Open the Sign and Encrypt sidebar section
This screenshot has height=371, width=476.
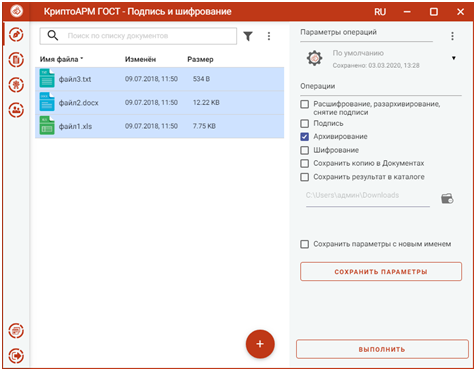16,35
